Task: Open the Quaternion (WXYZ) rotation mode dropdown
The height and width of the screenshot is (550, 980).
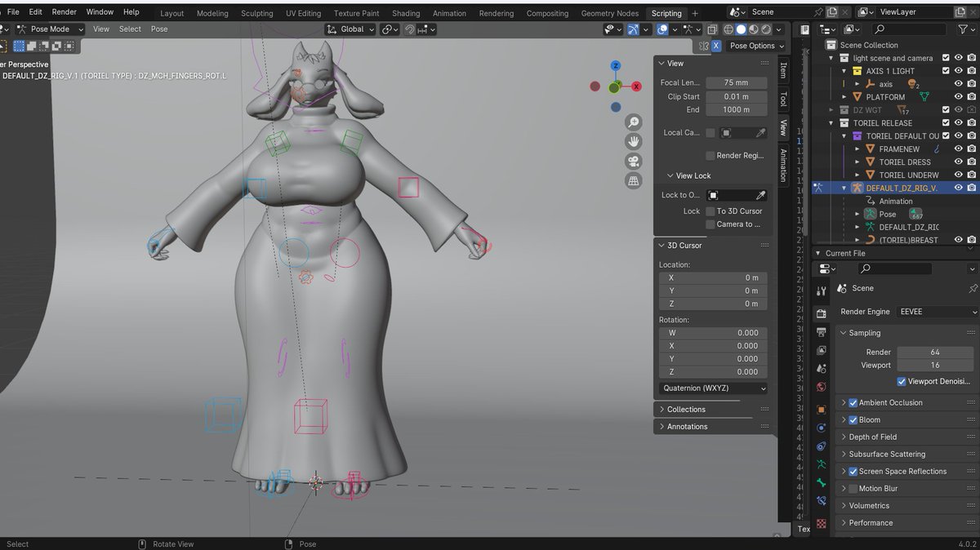Action: click(x=714, y=388)
